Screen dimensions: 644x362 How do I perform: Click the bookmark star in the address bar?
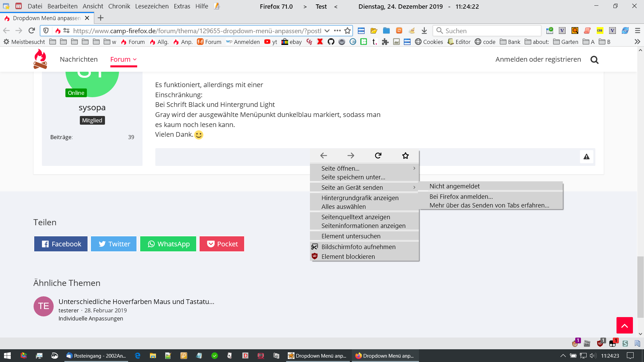point(347,31)
